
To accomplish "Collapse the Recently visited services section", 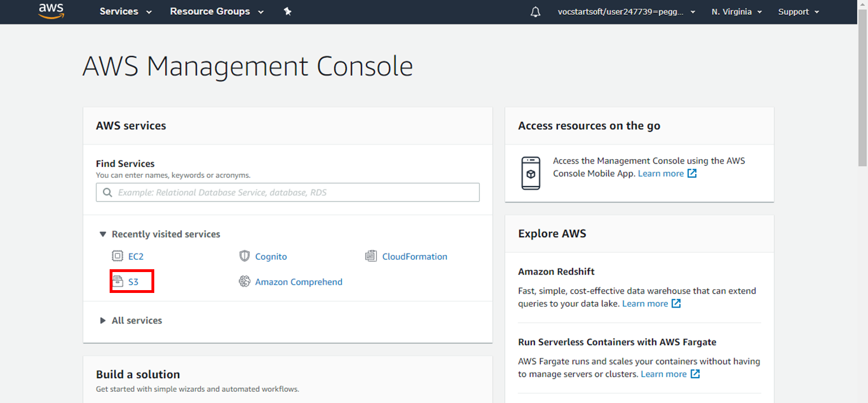I will click(x=160, y=234).
